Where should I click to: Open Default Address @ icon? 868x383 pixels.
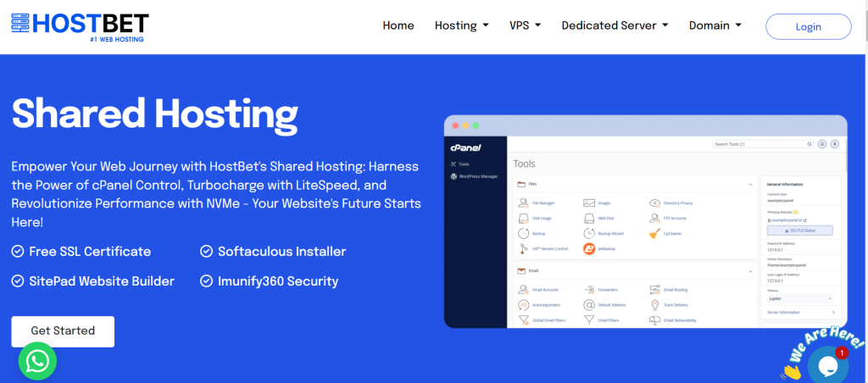coord(589,305)
